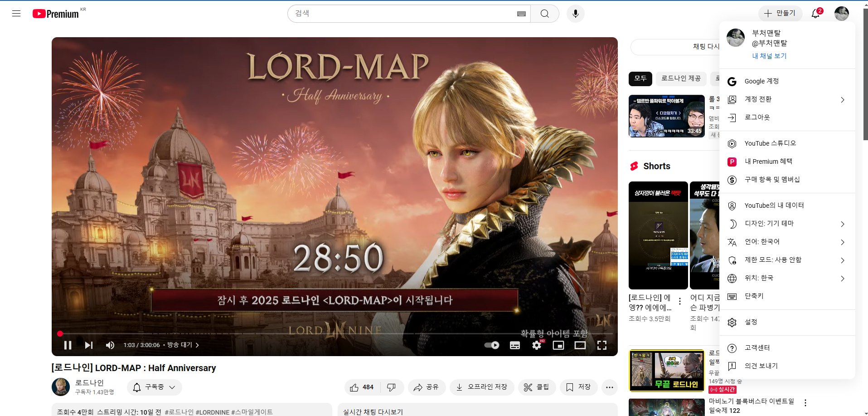Save video to playlist with 저장

pyautogui.click(x=579, y=387)
